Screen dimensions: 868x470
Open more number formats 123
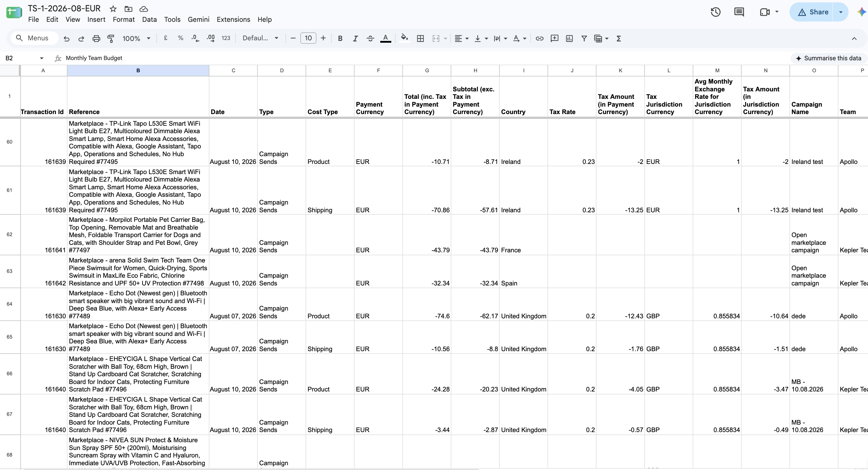coord(226,38)
